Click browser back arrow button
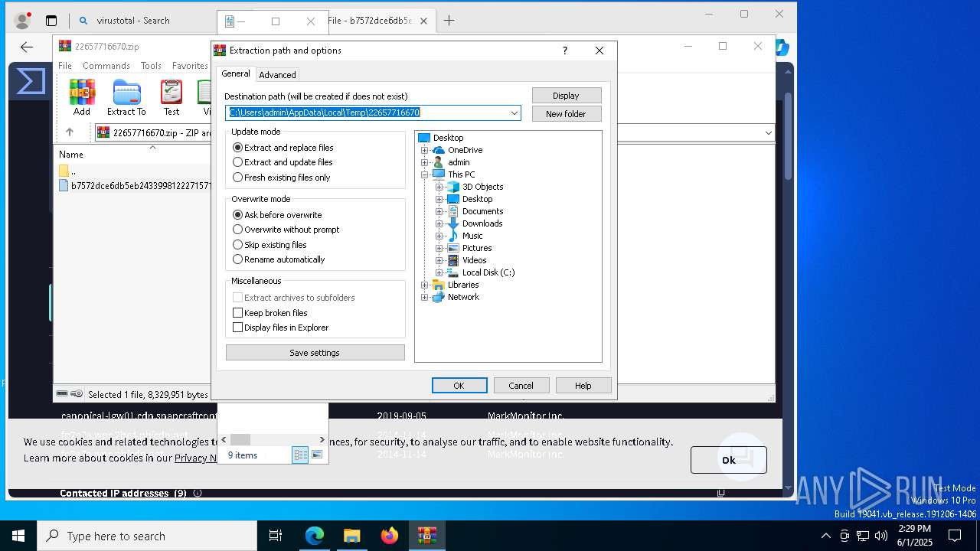Image resolution: width=980 pixels, height=551 pixels. tap(27, 47)
